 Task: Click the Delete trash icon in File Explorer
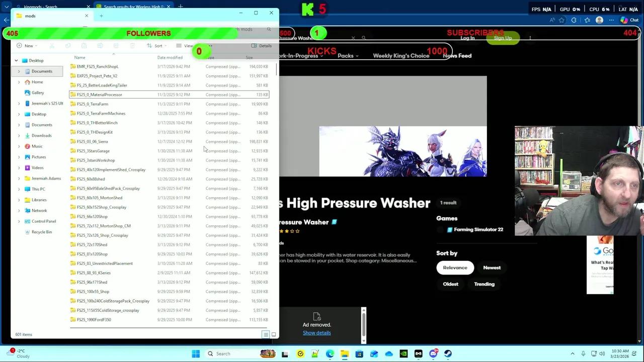coord(132,46)
